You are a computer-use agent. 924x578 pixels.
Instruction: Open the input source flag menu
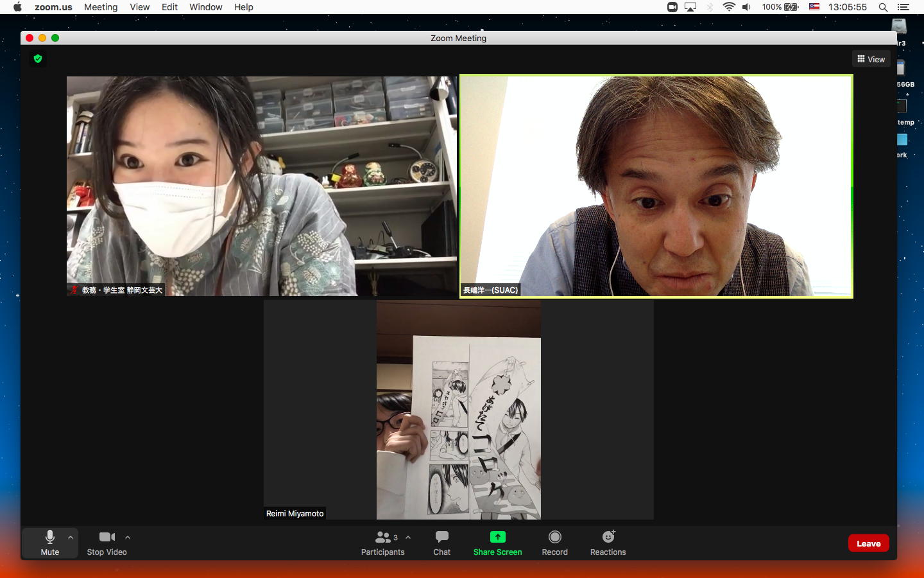coord(814,7)
